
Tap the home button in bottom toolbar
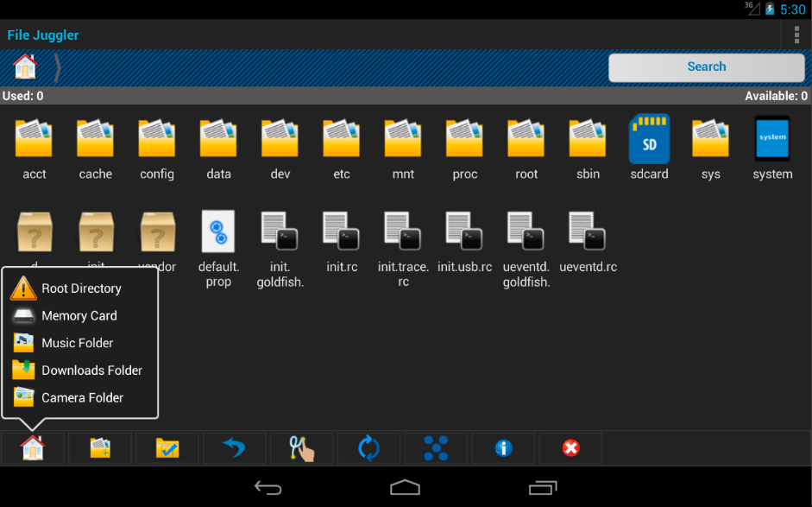(x=33, y=448)
